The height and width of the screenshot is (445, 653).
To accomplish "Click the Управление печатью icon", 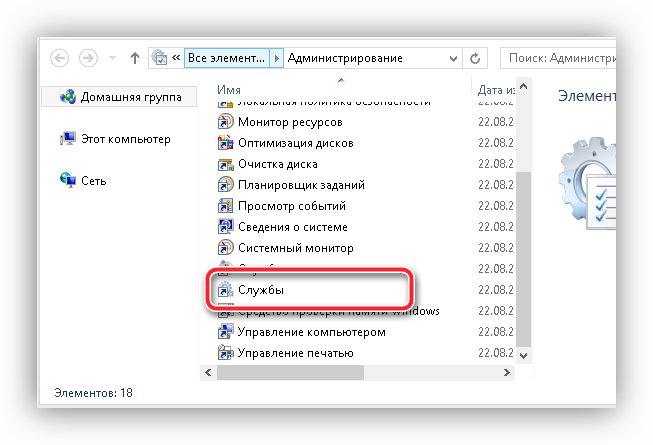I will (x=226, y=353).
